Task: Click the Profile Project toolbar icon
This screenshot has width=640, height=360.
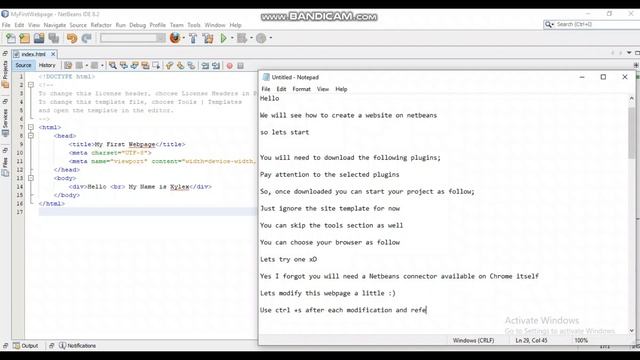Action: [261, 38]
